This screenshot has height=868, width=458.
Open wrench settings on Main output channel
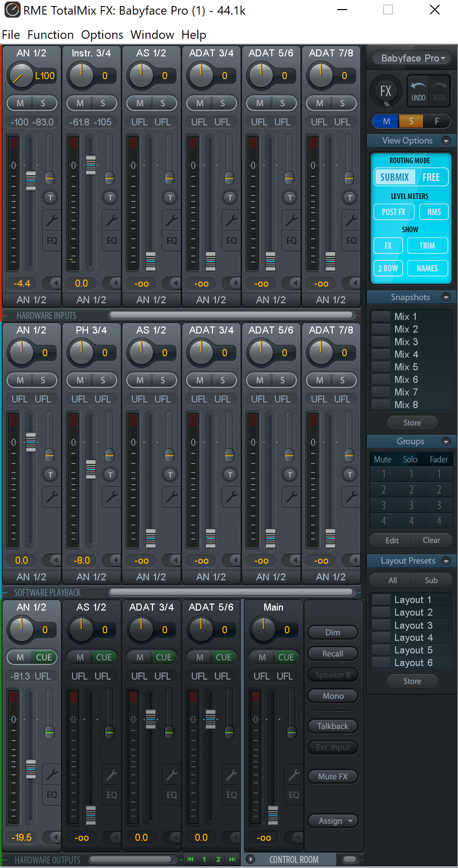(x=294, y=774)
